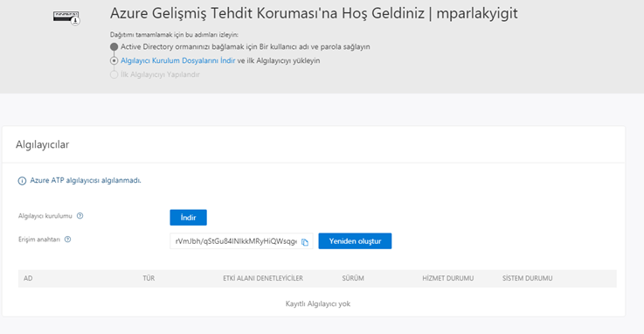Click the Erişim anahtarı label

[39, 239]
